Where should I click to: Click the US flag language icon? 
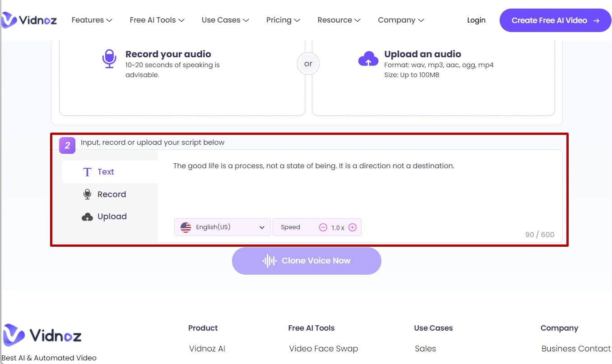[185, 227]
